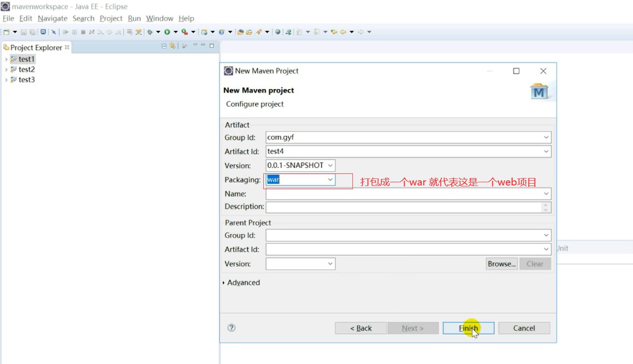633x364 pixels.
Task: Toggle Link with Editor in Project Explorer
Action: [172, 46]
